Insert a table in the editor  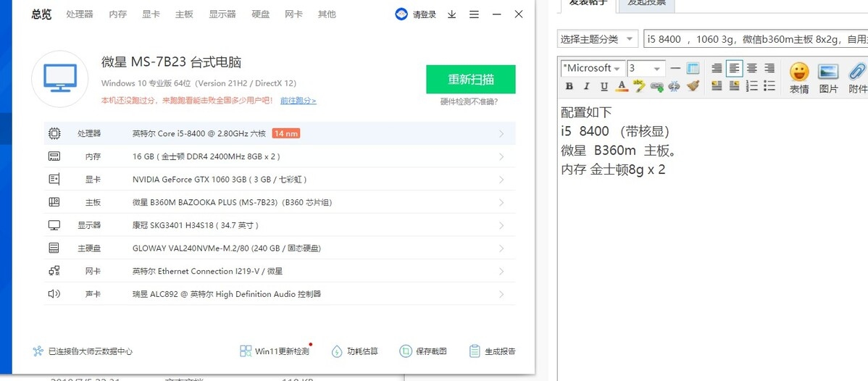[693, 68]
